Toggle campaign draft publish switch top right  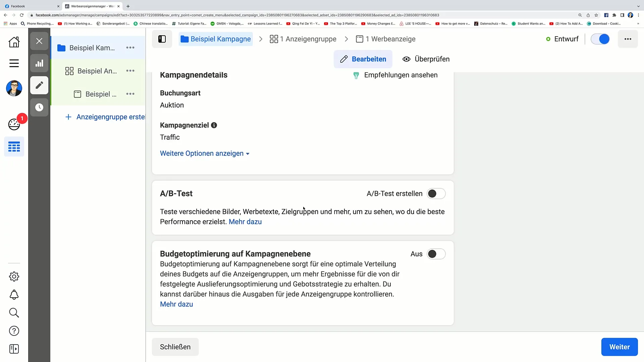602,39
